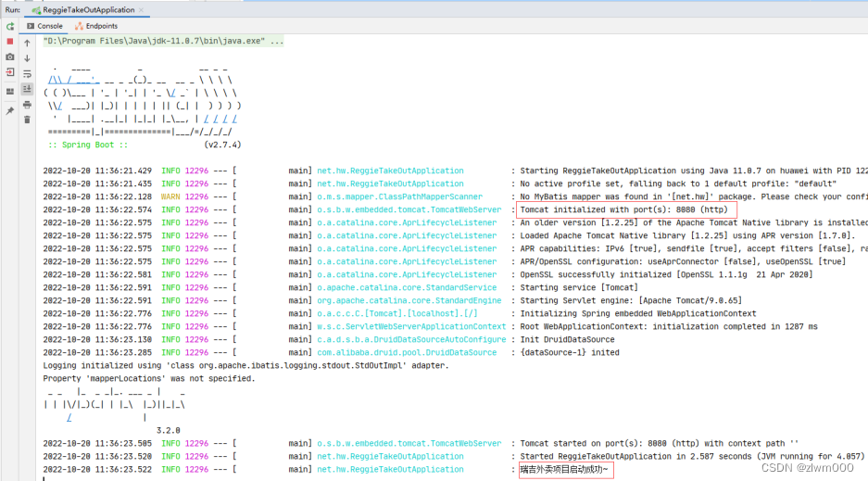Click o.m.s.mapper.ClassPathMapperScanner logger name
868x481 pixels.
point(399,197)
